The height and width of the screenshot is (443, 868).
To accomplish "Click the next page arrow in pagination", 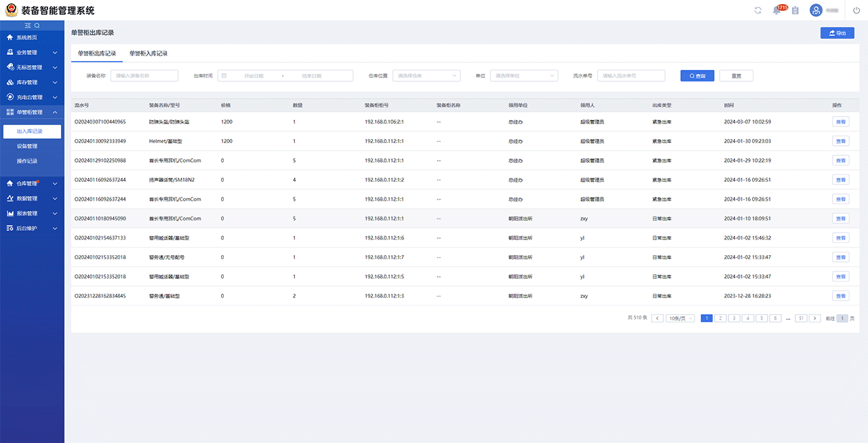I will point(815,318).
